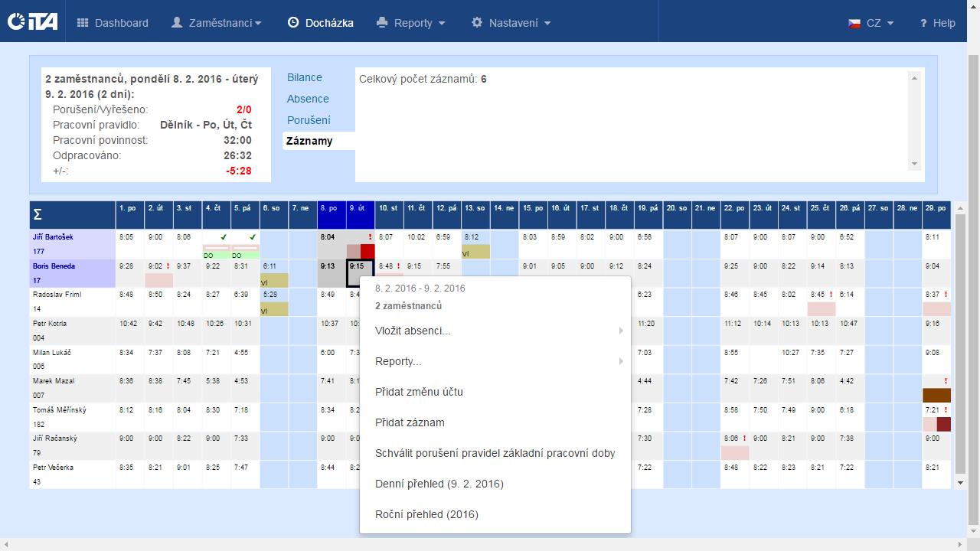Click the Sigma symbol in the table header
This screenshot has height=551, width=980.
click(x=38, y=215)
